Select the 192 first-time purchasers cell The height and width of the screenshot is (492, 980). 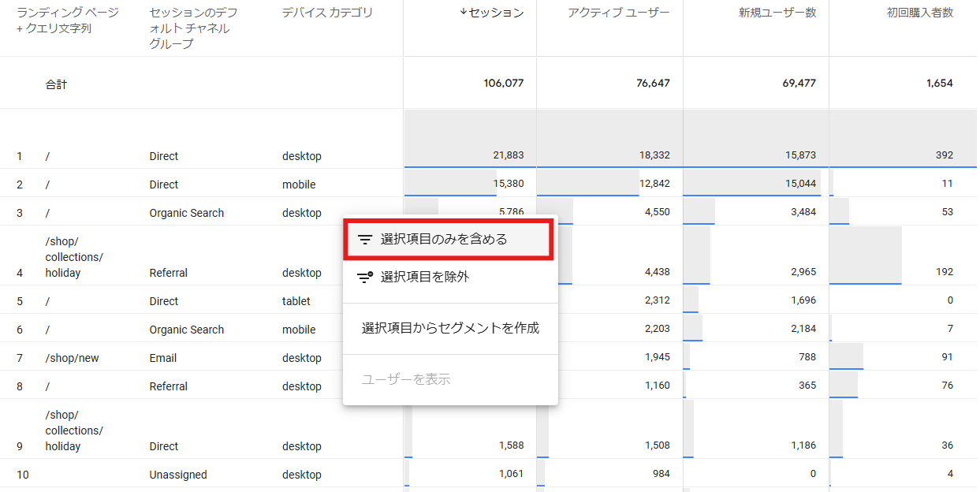(x=943, y=272)
